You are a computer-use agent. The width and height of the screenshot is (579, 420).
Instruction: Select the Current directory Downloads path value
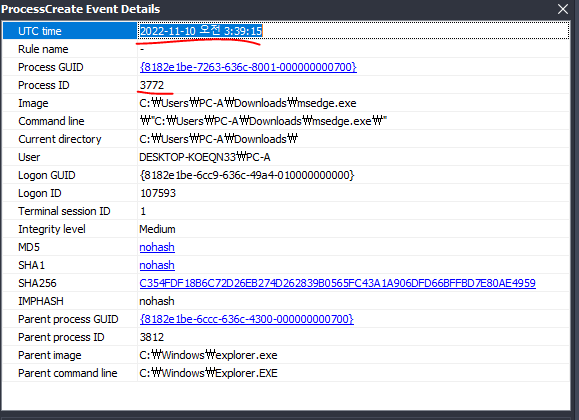[x=219, y=139]
